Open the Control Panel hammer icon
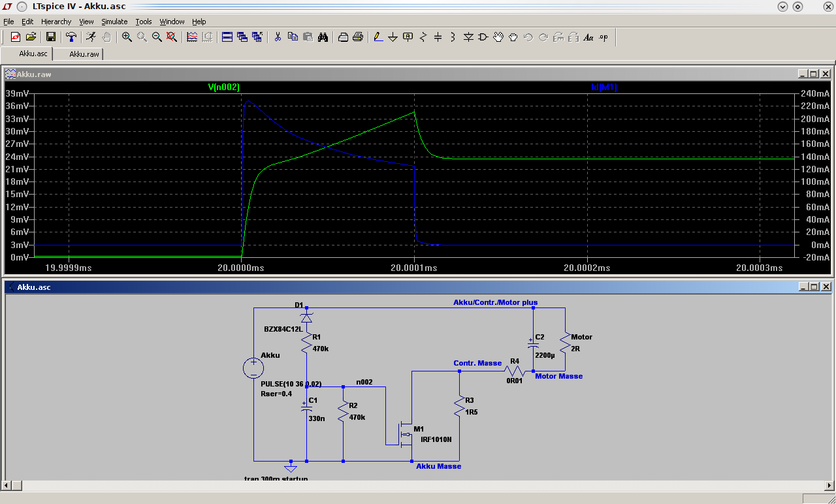836x504 pixels. point(71,37)
